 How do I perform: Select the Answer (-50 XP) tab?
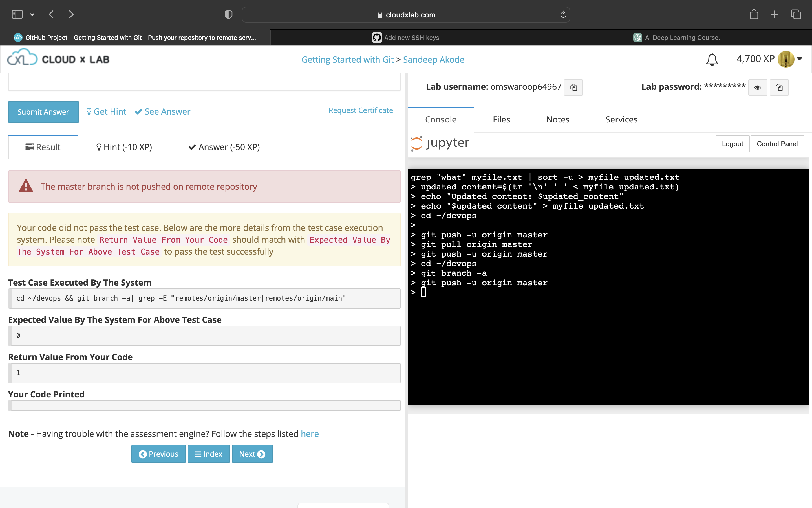224,147
